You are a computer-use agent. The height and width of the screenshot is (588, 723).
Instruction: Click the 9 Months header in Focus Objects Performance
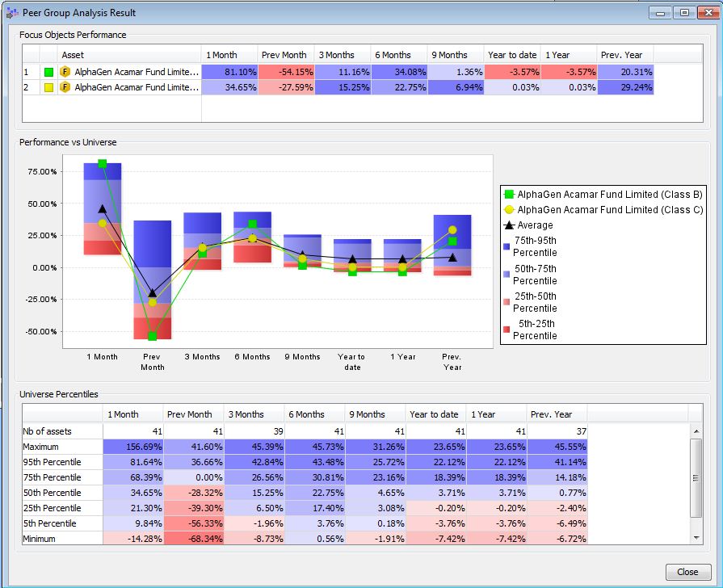click(456, 55)
